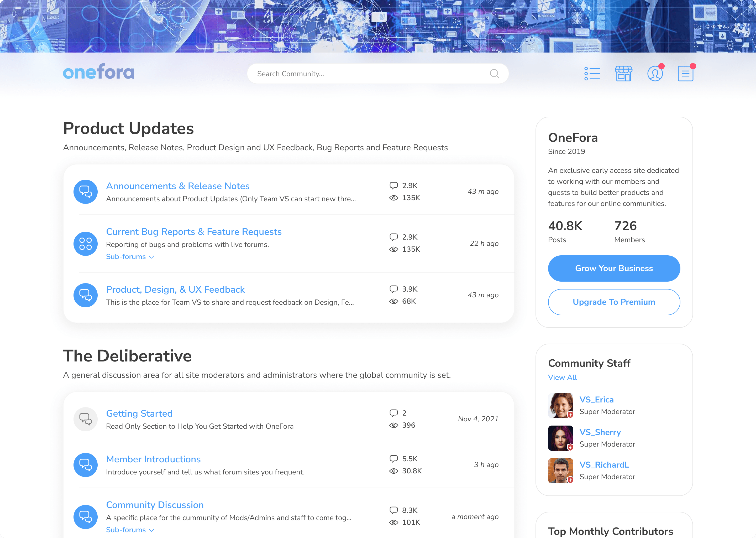The image size is (756, 538).
Task: Click View All community staff link
Action: point(562,377)
